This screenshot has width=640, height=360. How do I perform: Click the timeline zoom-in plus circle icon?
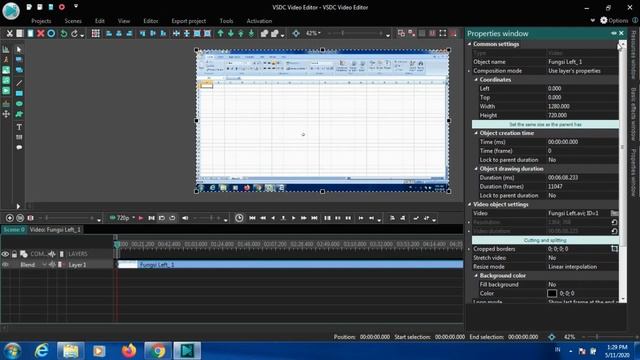(9, 218)
